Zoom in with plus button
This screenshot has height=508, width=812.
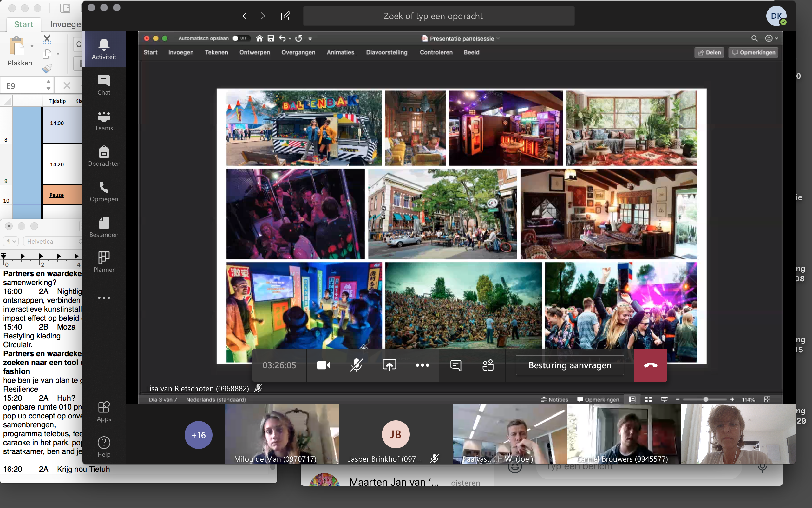[x=732, y=399]
